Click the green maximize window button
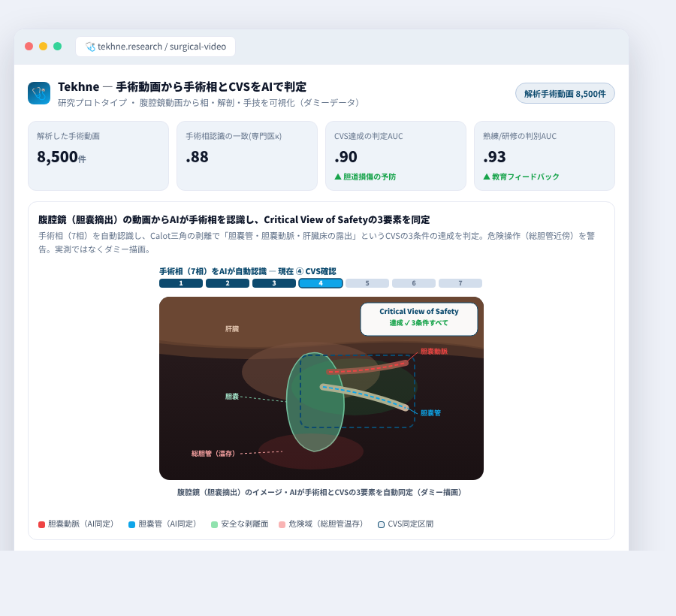Image resolution: width=676 pixels, height=616 pixels. (57, 47)
